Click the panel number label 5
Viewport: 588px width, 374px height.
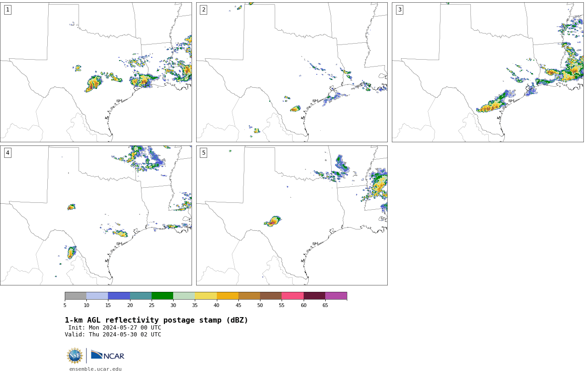pyautogui.click(x=204, y=153)
